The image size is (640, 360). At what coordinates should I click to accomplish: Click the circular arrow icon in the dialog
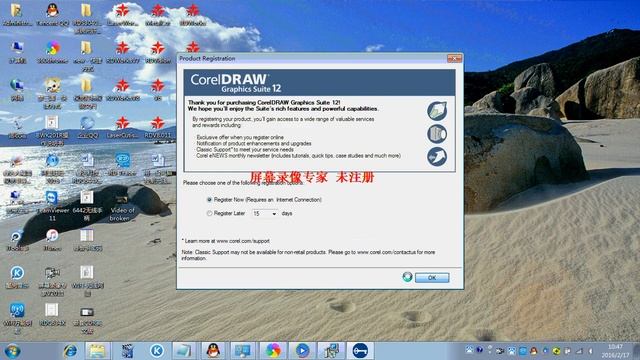click(x=437, y=157)
